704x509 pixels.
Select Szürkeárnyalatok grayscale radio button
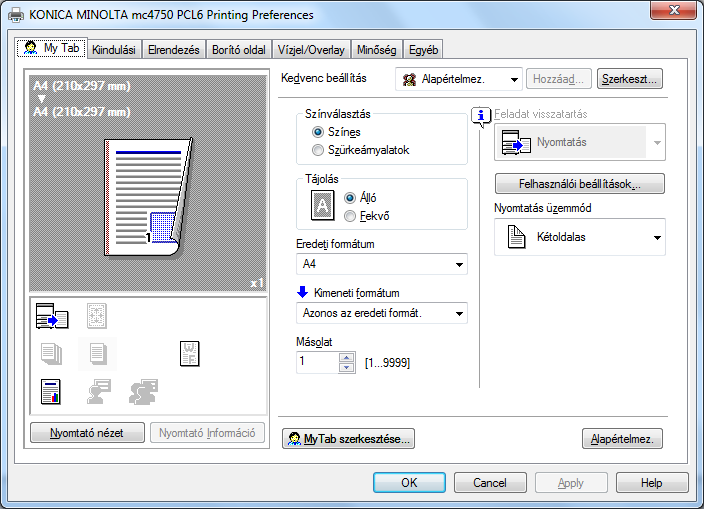coord(317,150)
